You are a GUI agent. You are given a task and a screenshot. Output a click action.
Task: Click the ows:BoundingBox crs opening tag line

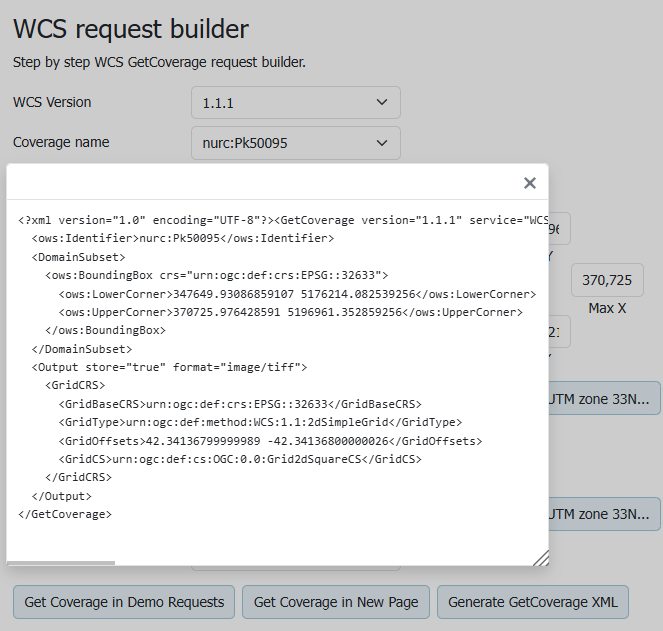[x=216, y=275]
